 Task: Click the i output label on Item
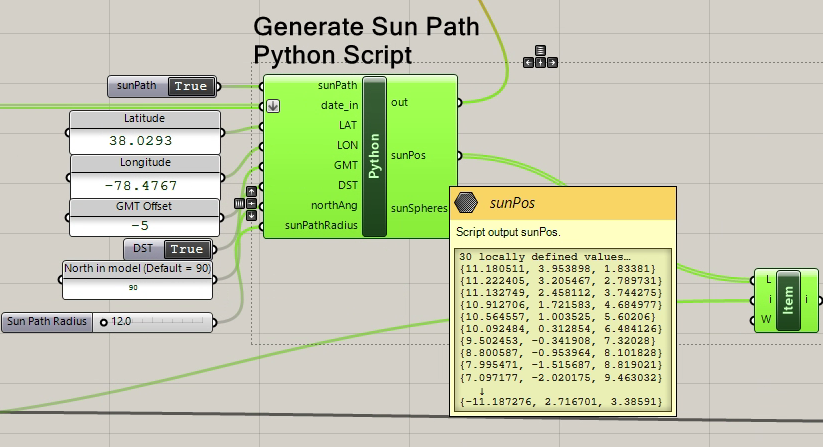tap(806, 300)
